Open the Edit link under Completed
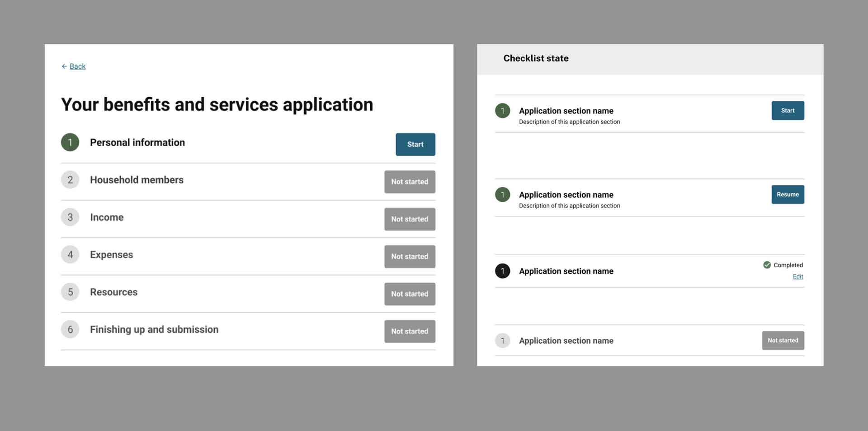 click(x=797, y=277)
